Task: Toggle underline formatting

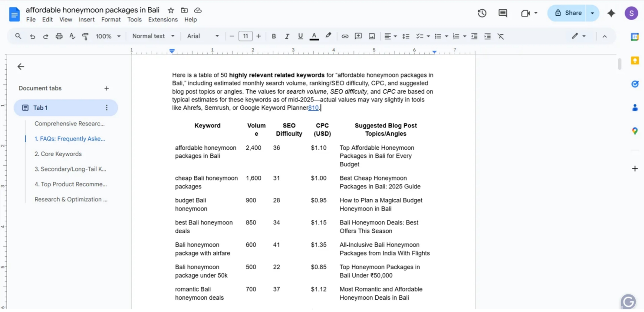Action: (x=300, y=36)
